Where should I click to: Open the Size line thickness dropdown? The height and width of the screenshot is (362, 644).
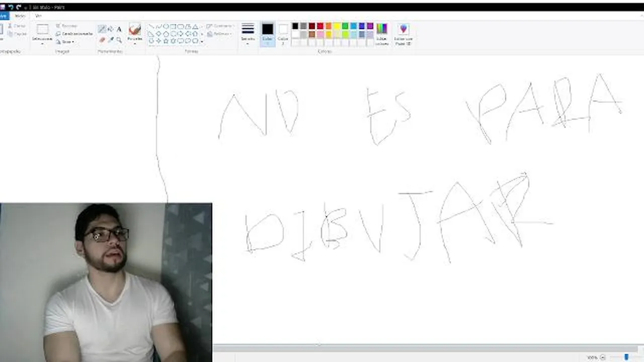pyautogui.click(x=248, y=34)
